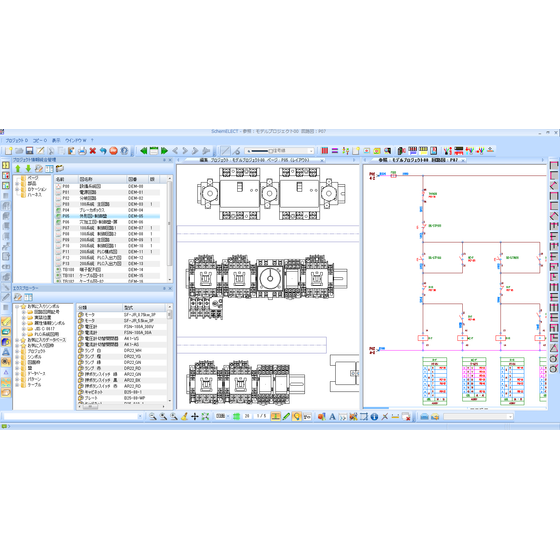Toggle the highlighted light bulb button
Viewport: 560px width, 560px height.
tap(296, 416)
